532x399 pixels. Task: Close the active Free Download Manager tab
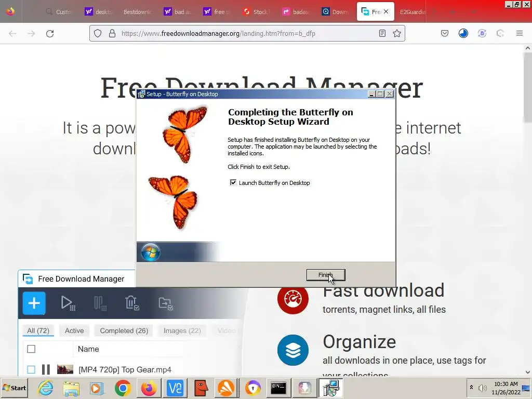click(386, 11)
